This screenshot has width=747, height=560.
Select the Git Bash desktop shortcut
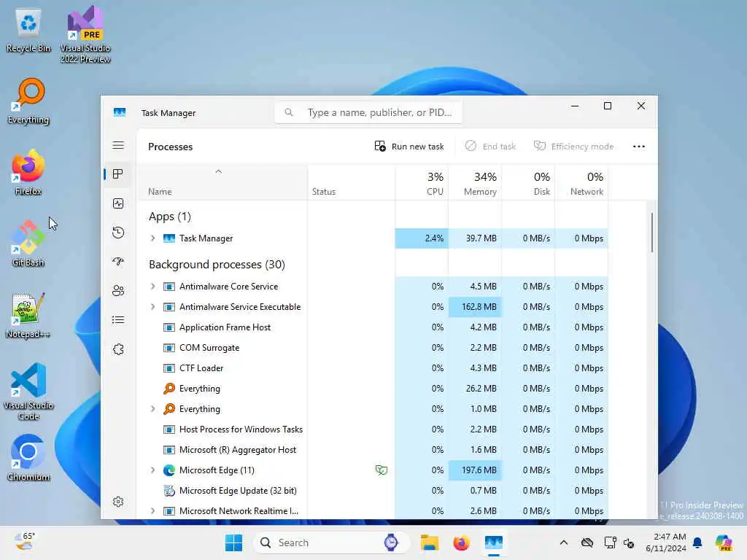tap(28, 244)
